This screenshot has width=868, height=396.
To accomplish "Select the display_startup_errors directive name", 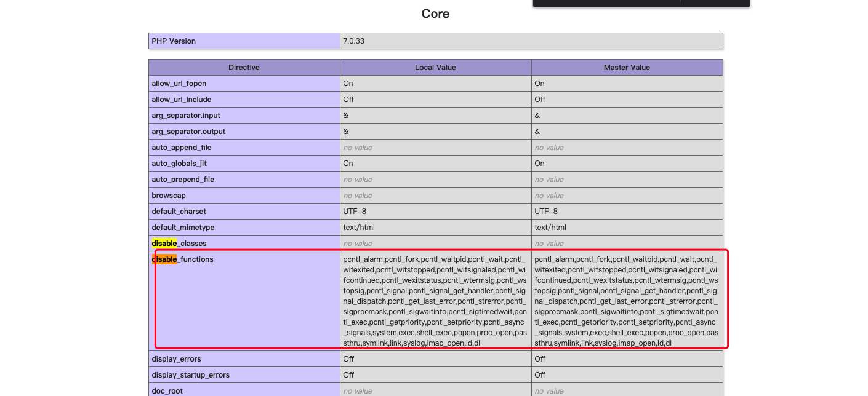I will (x=190, y=375).
